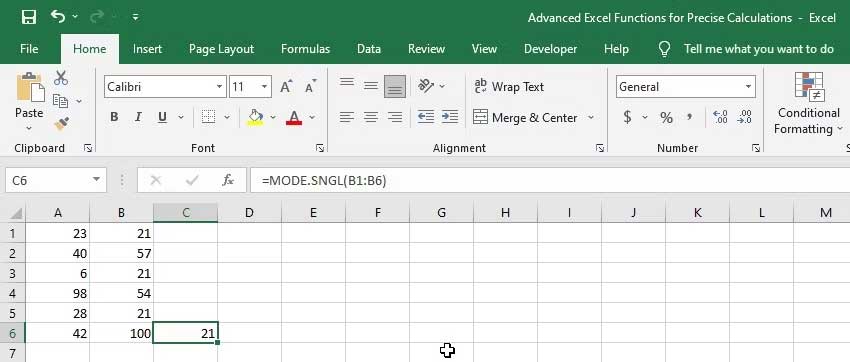Click the Copy icon
This screenshot has height=362, width=850.
tap(60, 101)
